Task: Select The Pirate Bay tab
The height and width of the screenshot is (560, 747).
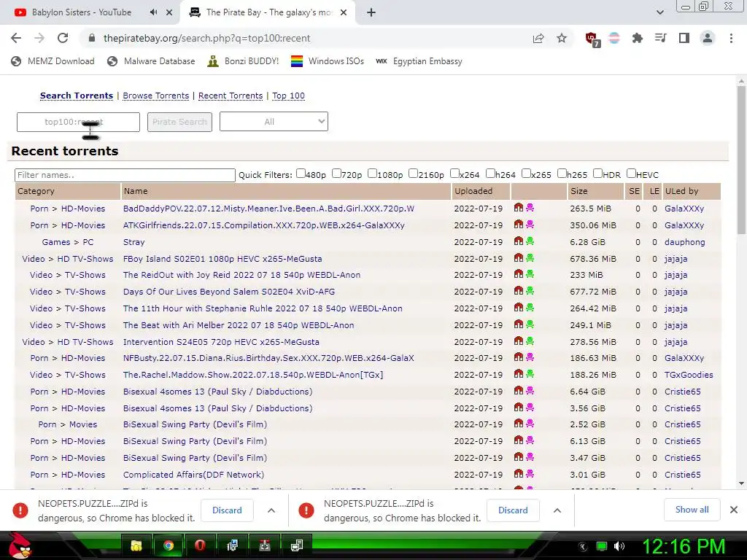Action: [269, 12]
